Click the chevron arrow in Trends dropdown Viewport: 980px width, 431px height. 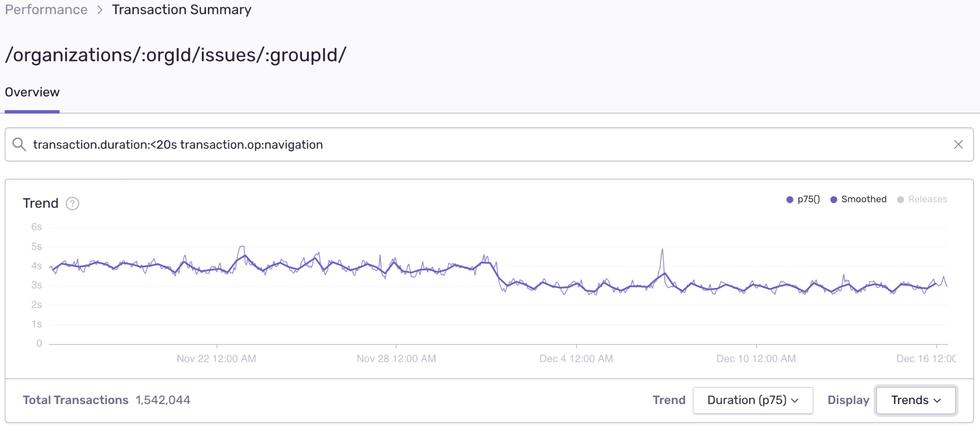tap(937, 401)
